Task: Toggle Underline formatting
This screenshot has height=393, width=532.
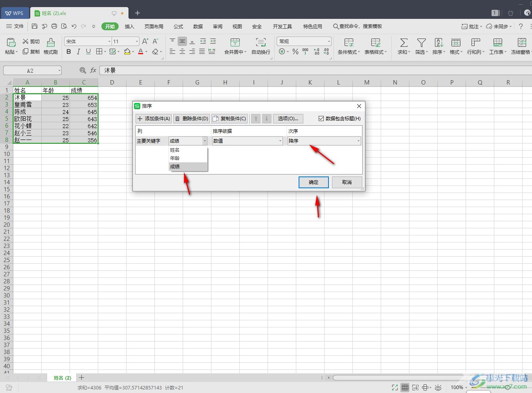Action: click(88, 51)
